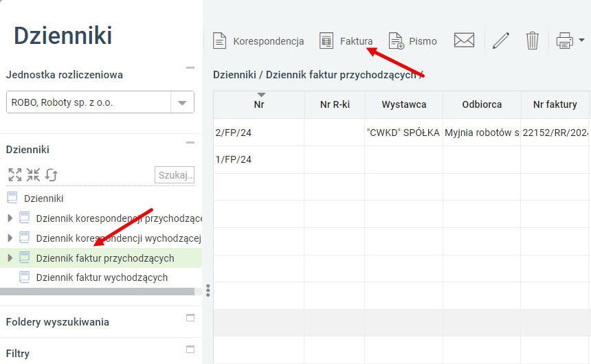Image resolution: width=591 pixels, height=364 pixels.
Task: Open the Jednostka rozliczeniowa dropdown arrow
Action: [182, 102]
